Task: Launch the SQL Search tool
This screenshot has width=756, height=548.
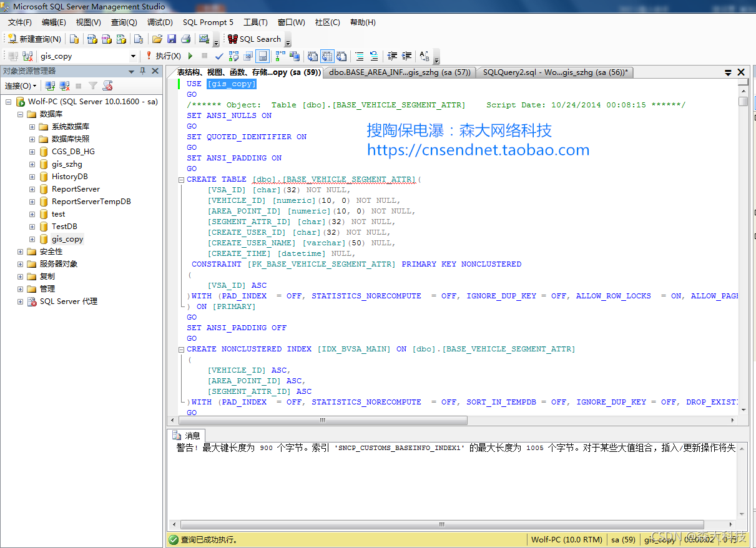Action: [253, 39]
